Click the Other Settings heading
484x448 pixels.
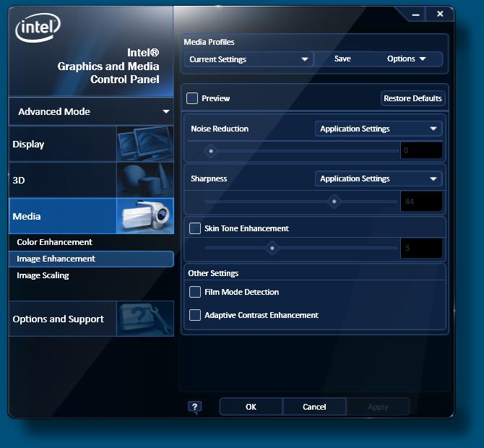(213, 273)
